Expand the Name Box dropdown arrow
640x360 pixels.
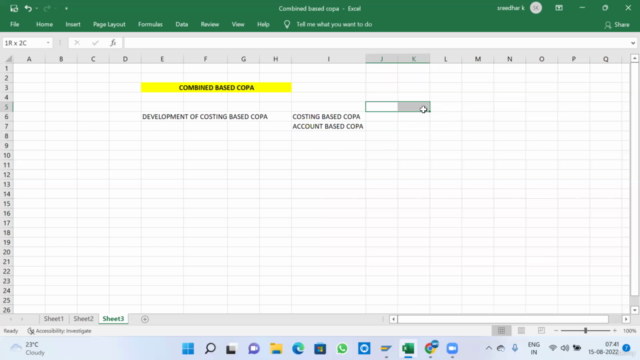pos(48,43)
